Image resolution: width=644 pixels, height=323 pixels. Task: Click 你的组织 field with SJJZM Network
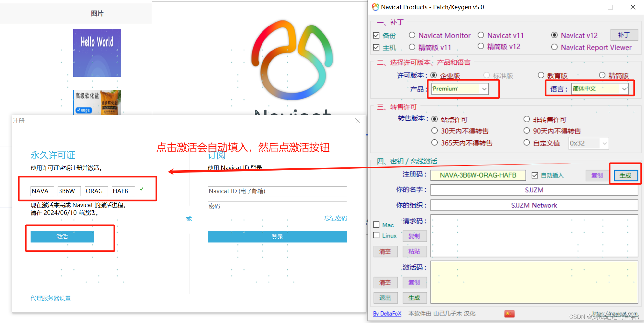coord(534,205)
